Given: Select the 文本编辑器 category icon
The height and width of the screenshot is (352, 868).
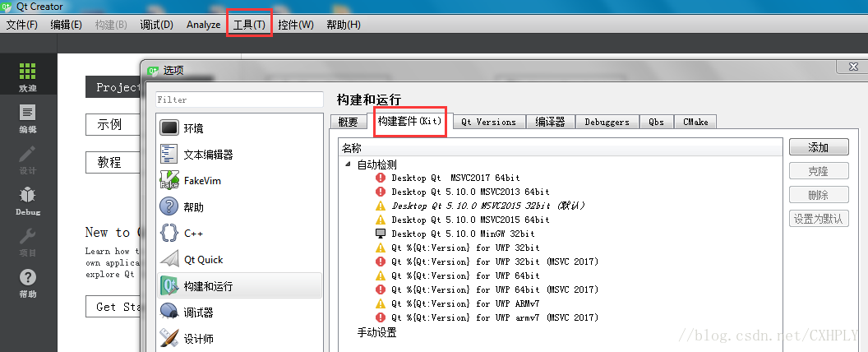Looking at the screenshot, I should 169,154.
